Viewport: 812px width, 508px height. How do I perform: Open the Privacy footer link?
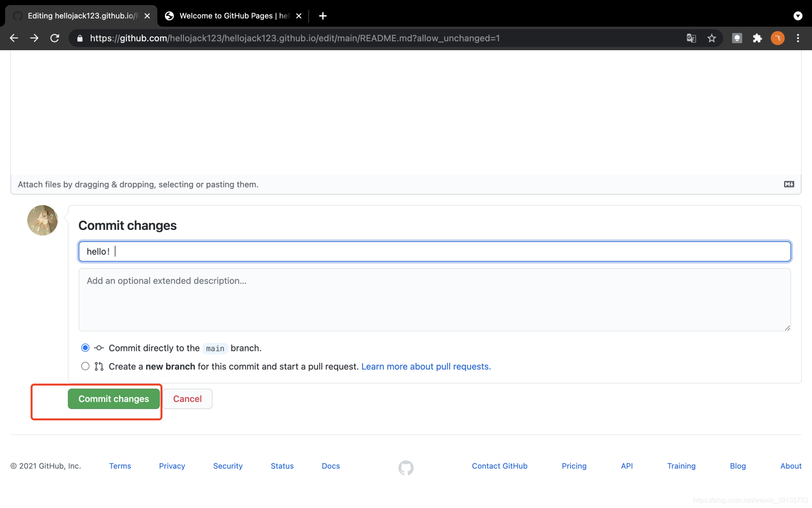pyautogui.click(x=172, y=466)
